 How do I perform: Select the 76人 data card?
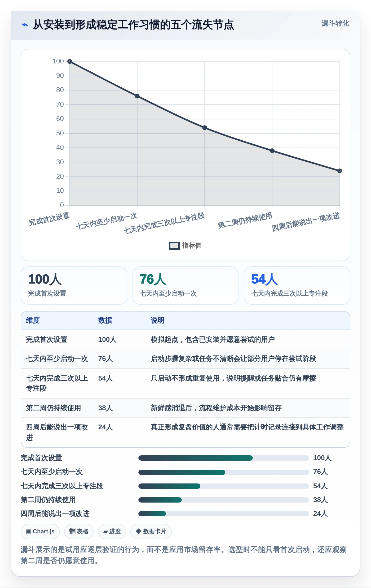[185, 286]
